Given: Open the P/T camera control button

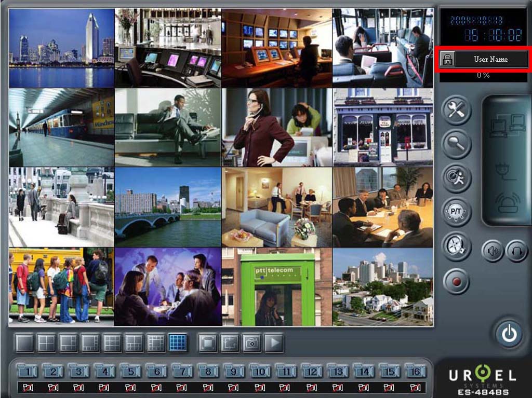Looking at the screenshot, I should point(456,212).
